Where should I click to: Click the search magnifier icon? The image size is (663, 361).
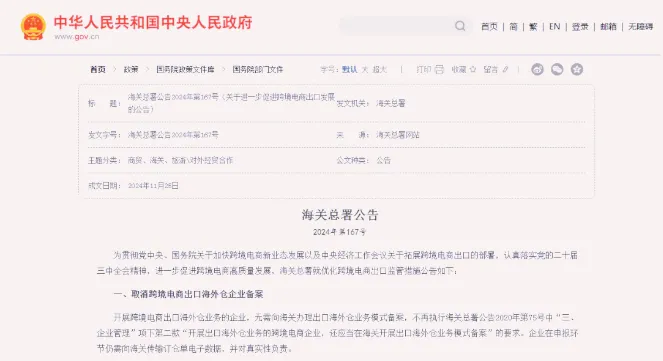pos(460,26)
